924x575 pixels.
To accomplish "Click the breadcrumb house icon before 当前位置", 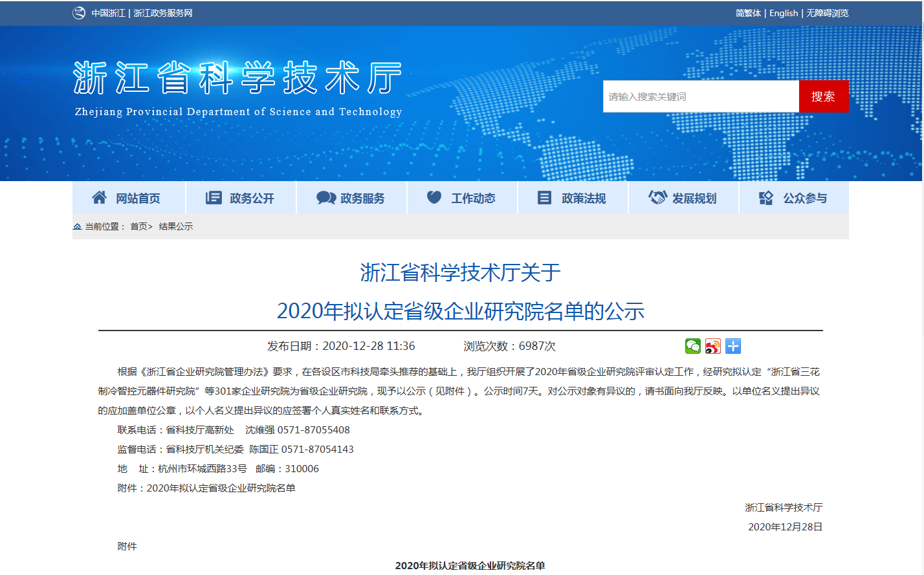I will coord(77,226).
